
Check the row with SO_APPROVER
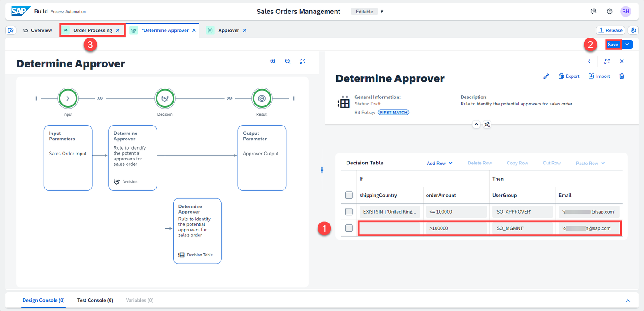pyautogui.click(x=349, y=212)
